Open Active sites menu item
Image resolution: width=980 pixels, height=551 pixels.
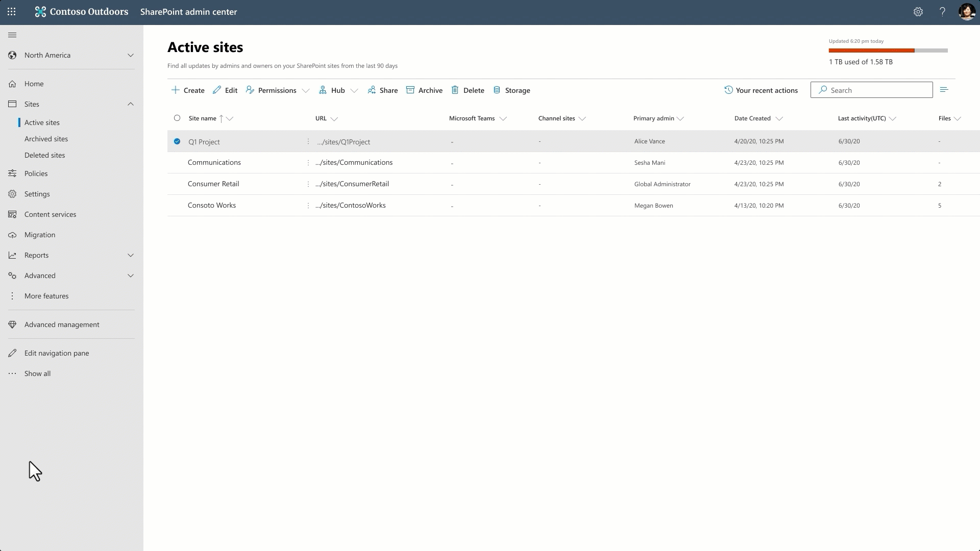[42, 122]
